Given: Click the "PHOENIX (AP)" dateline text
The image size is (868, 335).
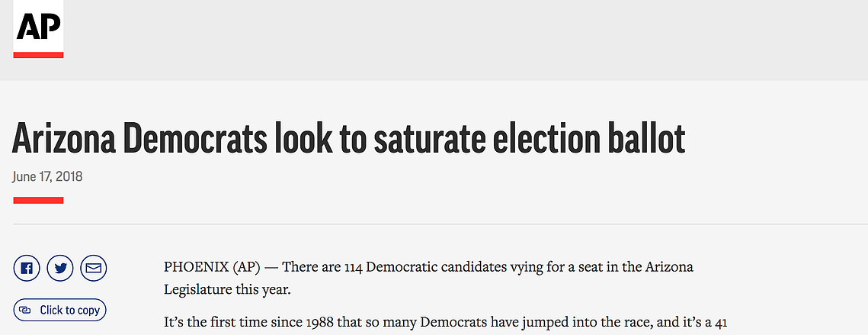Looking at the screenshot, I should (x=212, y=267).
